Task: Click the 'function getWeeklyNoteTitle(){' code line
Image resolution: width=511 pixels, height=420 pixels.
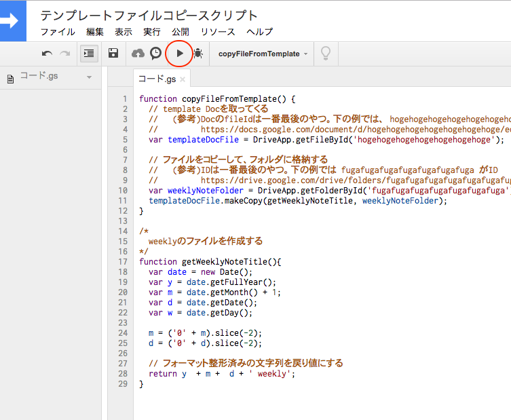Action: click(x=210, y=262)
